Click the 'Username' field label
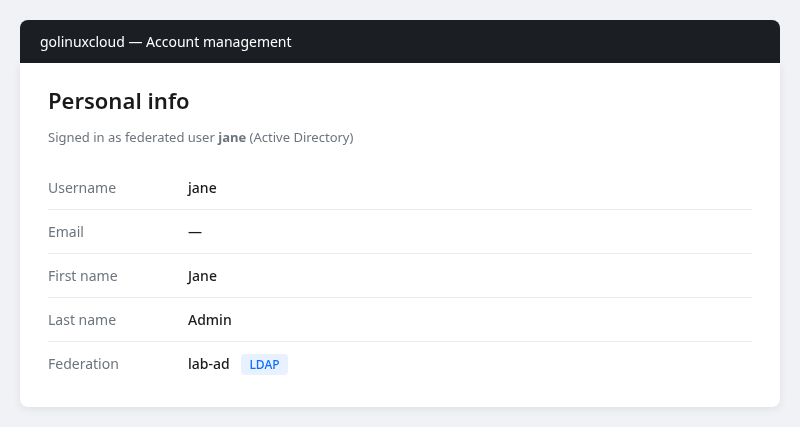800x427 pixels. pos(82,188)
